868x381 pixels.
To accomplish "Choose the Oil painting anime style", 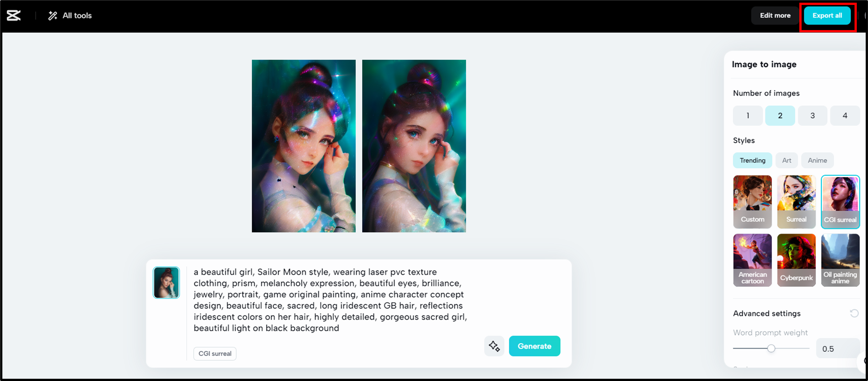I will (x=840, y=260).
